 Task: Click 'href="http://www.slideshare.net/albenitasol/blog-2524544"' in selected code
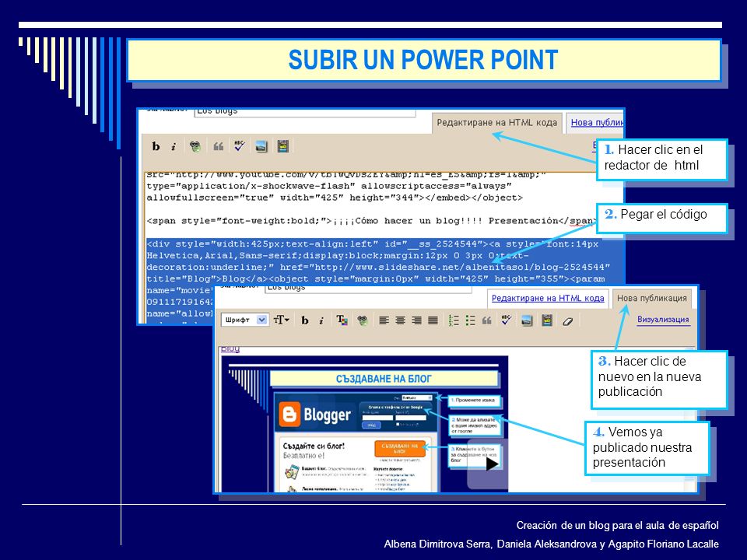click(444, 267)
